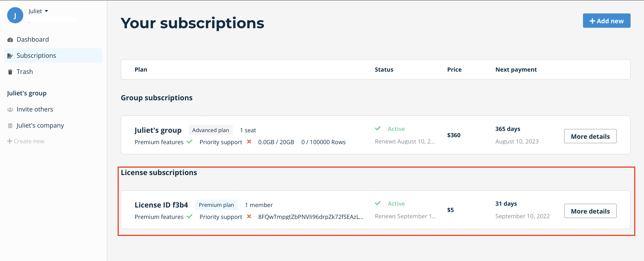Open More details for Juliet's group
644x261 pixels.
(x=590, y=136)
